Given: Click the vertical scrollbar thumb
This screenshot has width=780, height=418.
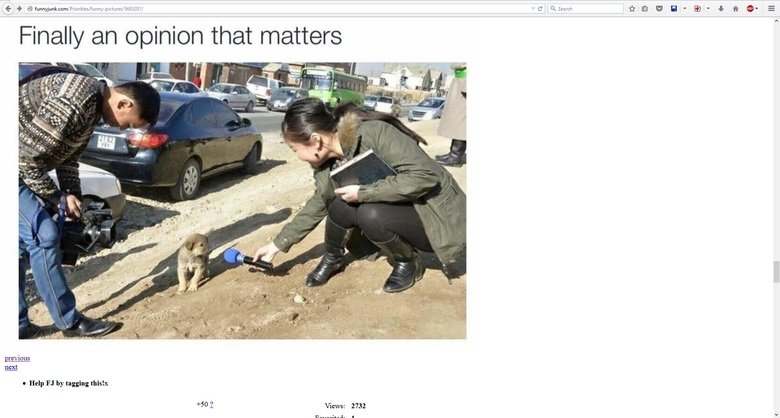Looking at the screenshot, I should (x=776, y=272).
